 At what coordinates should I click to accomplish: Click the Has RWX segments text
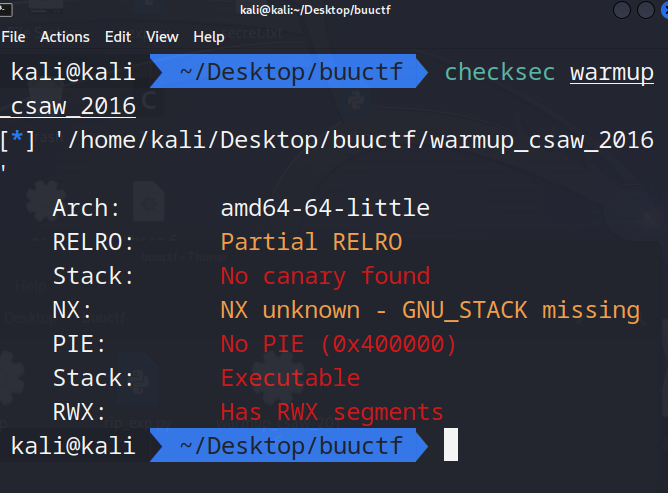(x=332, y=412)
